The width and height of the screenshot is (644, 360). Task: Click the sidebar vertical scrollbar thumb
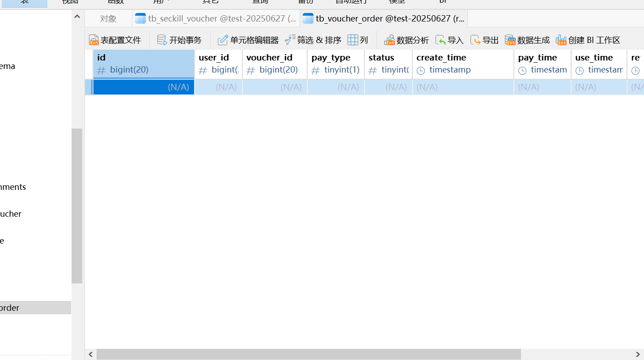(x=77, y=206)
